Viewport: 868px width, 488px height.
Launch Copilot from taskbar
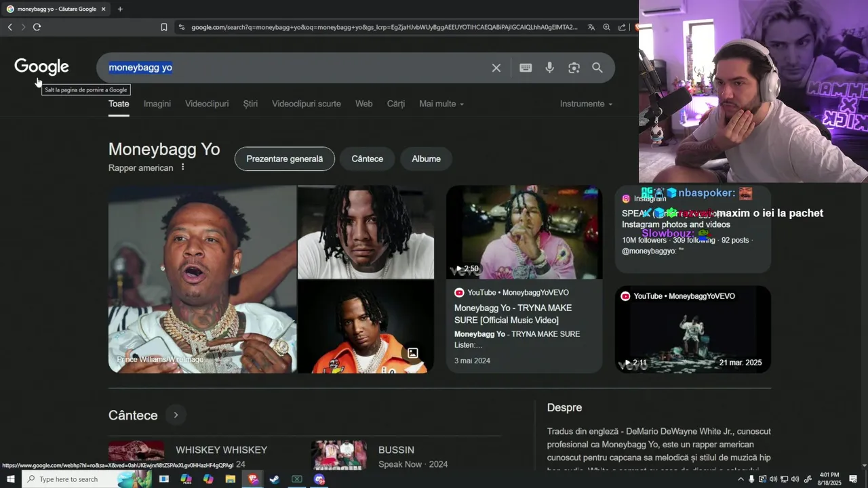click(208, 479)
